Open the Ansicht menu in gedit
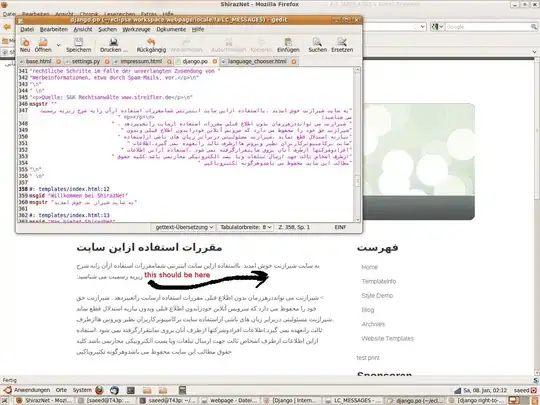This screenshot has width=540, height=405. pos(83,30)
